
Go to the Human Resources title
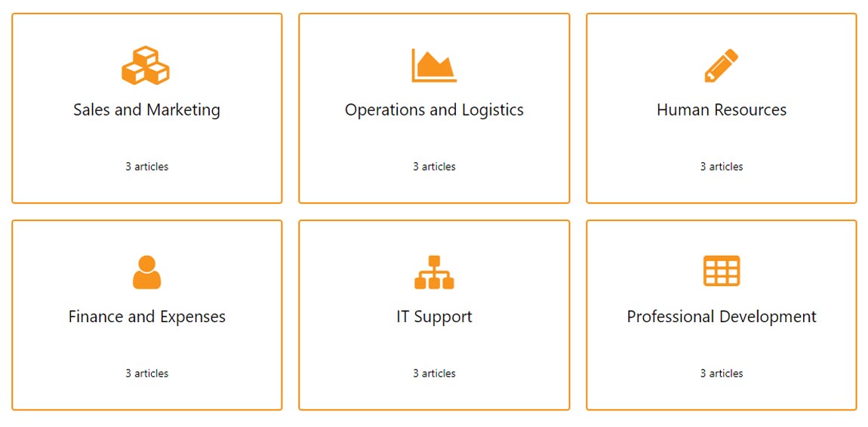click(722, 110)
